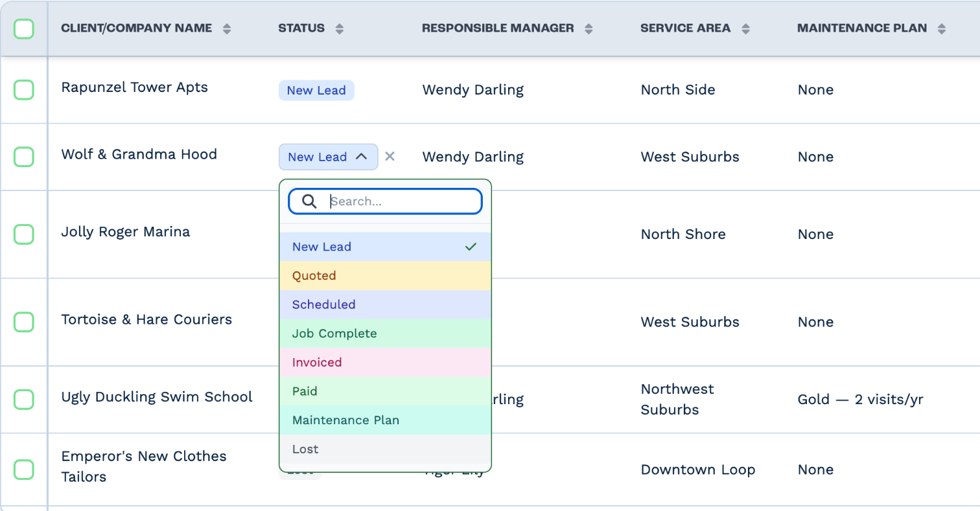Screen dimensions: 980x511
Task: Click North Side service area cell
Action: (x=678, y=90)
